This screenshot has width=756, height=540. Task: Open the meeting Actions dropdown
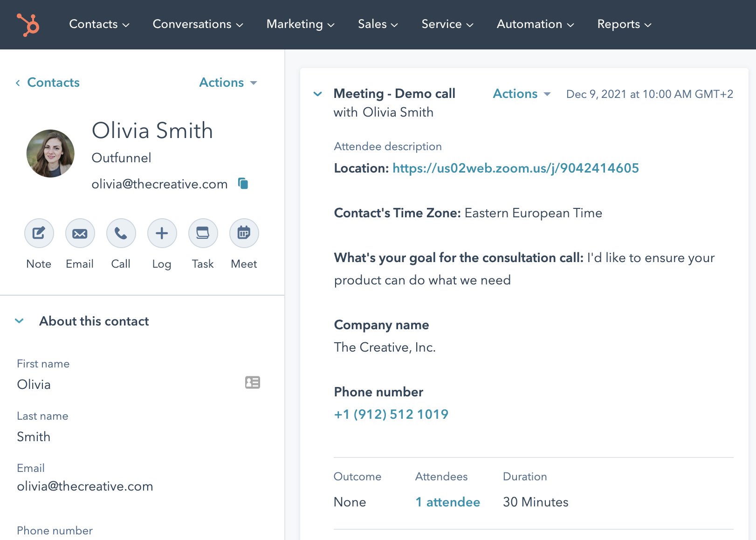(522, 94)
